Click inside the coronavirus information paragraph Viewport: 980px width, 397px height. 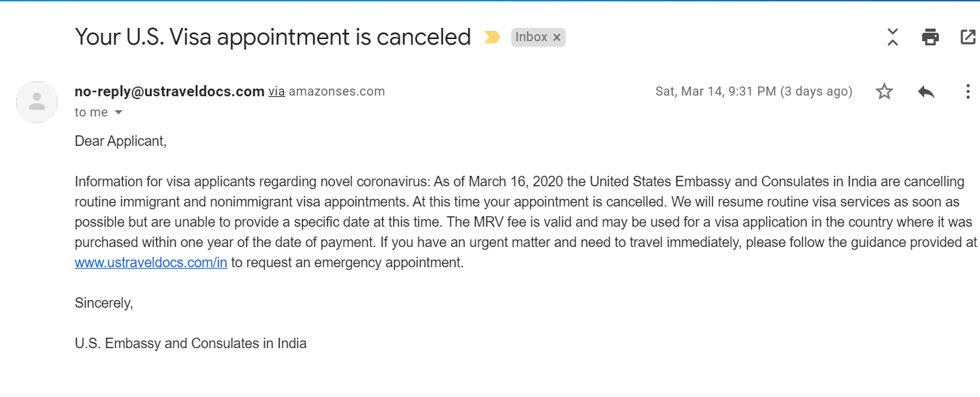(526, 223)
